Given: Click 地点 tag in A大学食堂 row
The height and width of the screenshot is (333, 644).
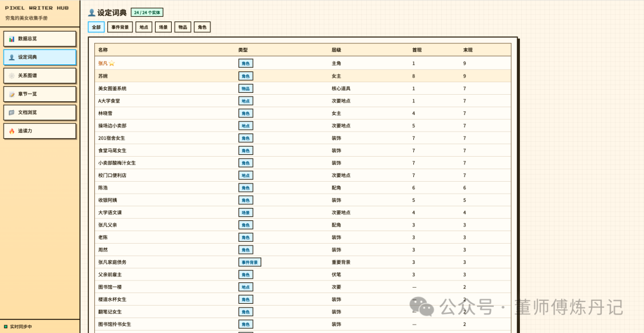Looking at the screenshot, I should coord(246,101).
